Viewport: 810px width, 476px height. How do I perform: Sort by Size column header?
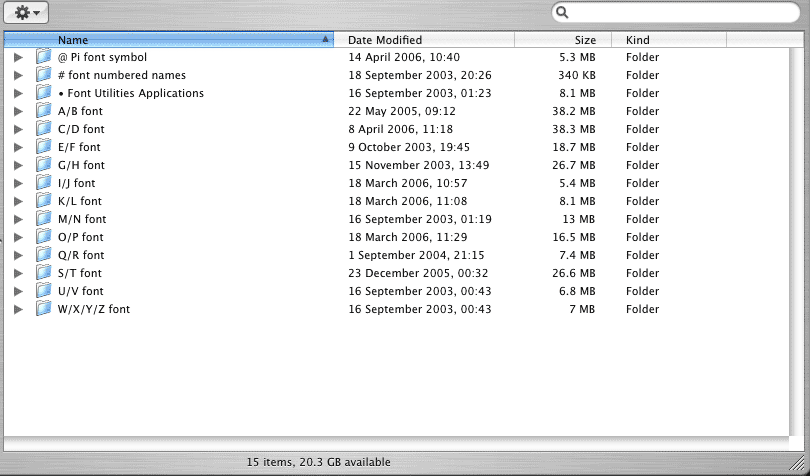pos(563,40)
